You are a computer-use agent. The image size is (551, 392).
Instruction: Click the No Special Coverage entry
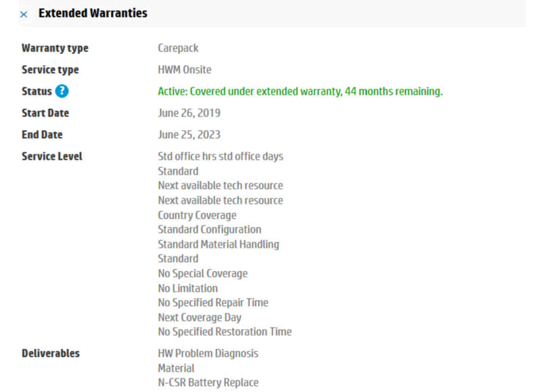(202, 274)
